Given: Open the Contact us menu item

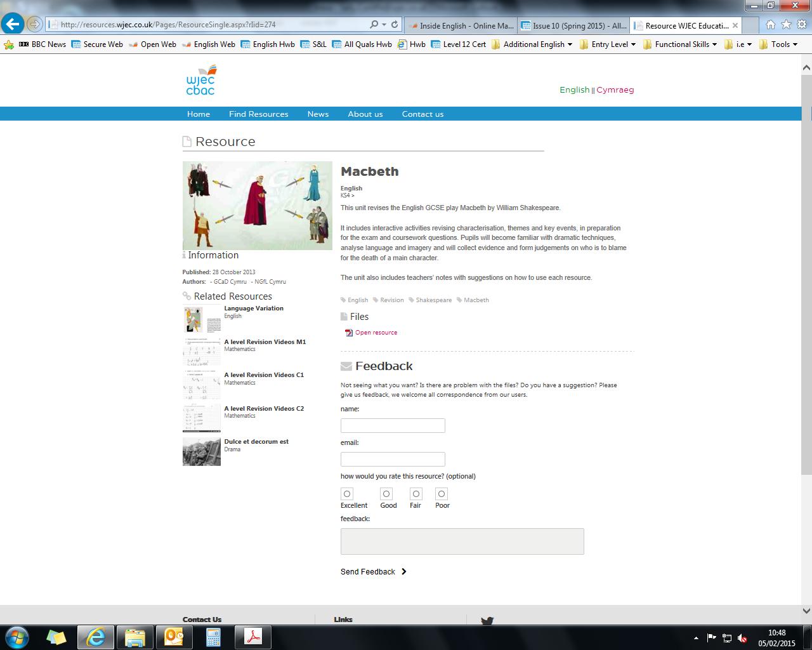Looking at the screenshot, I should [x=422, y=114].
